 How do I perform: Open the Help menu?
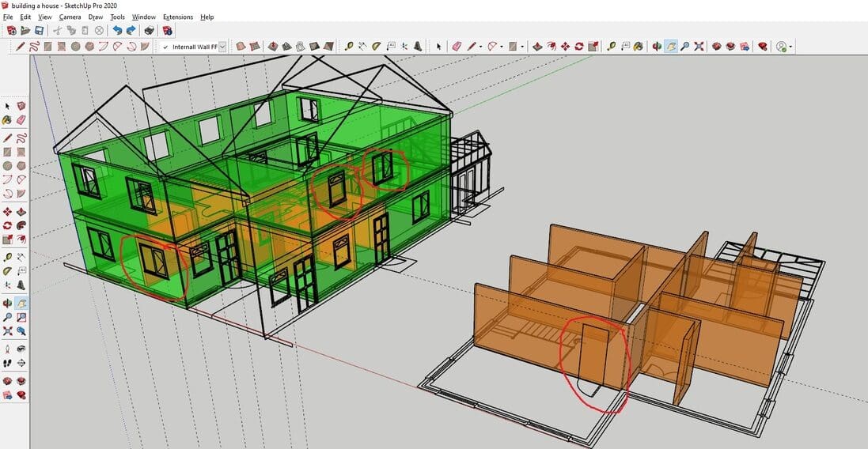click(207, 17)
